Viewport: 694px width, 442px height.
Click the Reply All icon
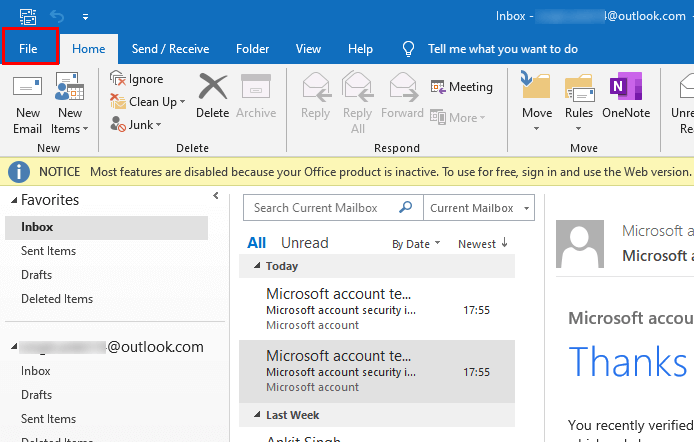(358, 87)
